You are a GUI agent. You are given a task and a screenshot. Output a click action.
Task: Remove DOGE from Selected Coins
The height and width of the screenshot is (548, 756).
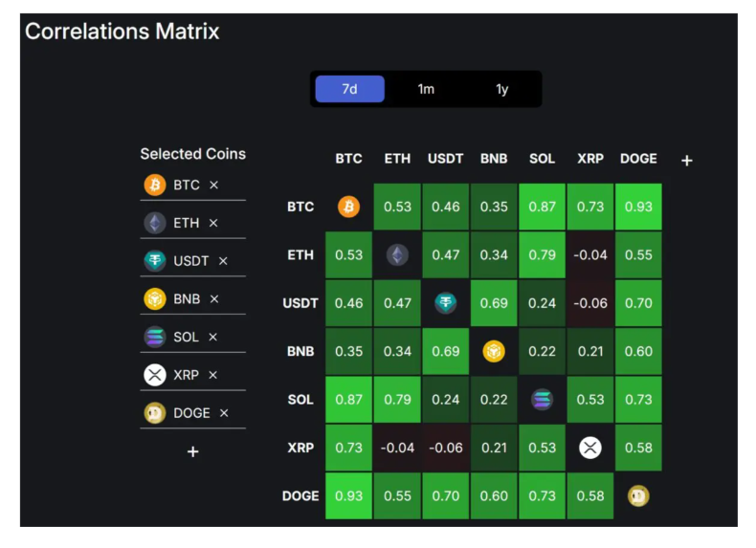pyautogui.click(x=224, y=413)
